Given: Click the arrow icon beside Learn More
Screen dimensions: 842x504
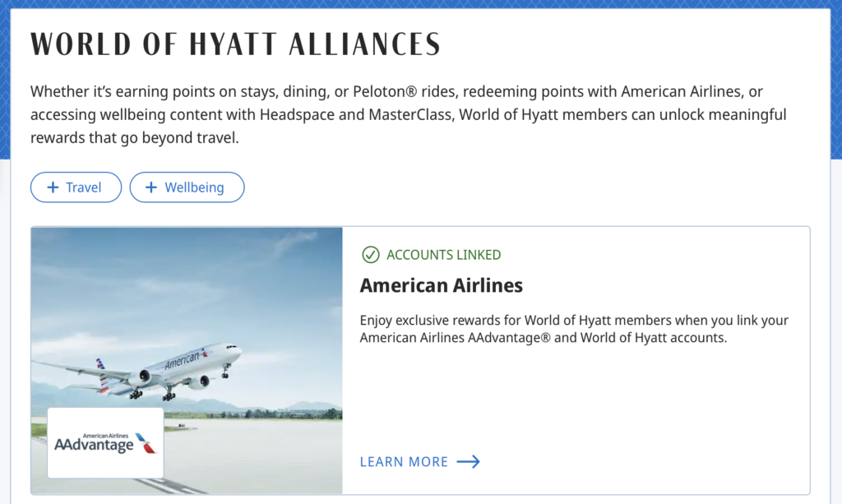Looking at the screenshot, I should (x=469, y=462).
